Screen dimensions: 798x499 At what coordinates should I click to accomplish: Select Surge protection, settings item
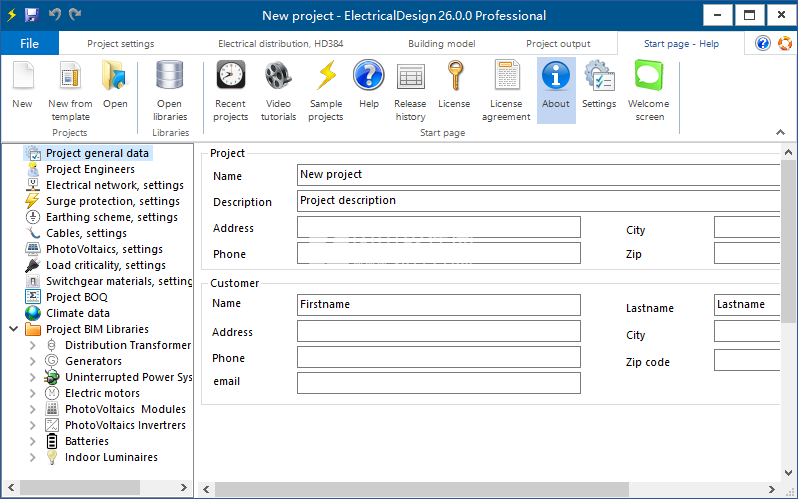click(112, 201)
